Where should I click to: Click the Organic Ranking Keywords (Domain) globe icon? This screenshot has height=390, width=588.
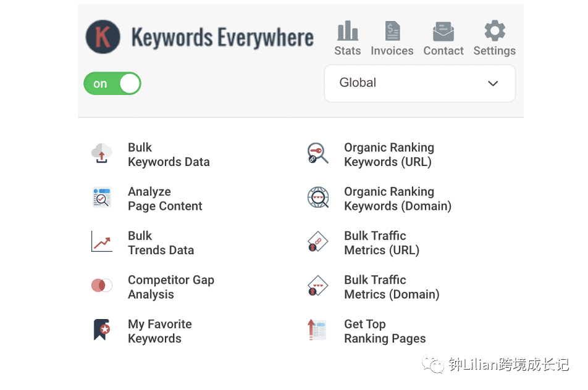click(x=318, y=197)
